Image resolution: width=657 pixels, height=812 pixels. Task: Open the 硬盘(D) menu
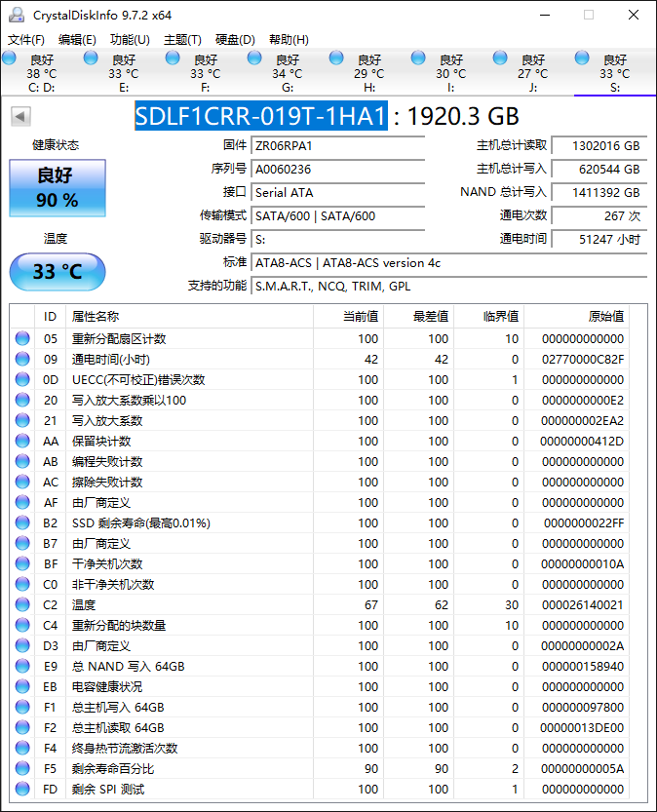tap(235, 40)
